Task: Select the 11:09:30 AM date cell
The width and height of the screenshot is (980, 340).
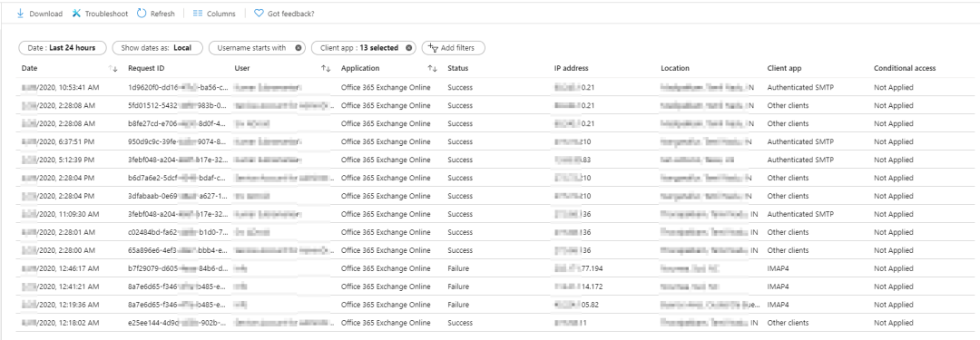Action: point(60,214)
